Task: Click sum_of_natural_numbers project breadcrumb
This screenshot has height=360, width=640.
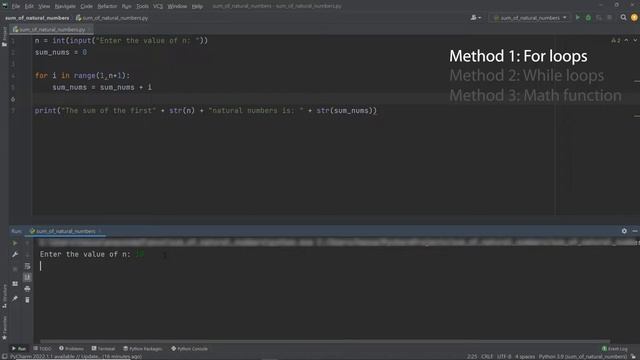Action: coord(37,18)
